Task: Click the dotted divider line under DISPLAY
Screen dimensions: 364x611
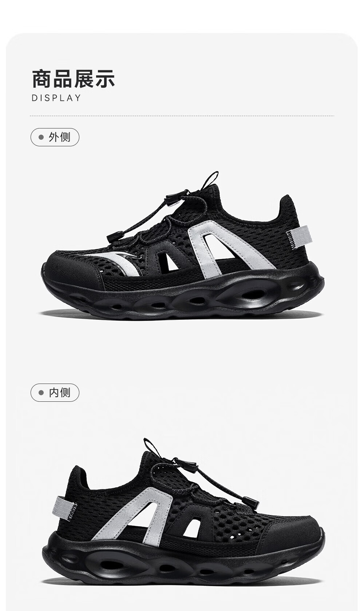Action: coord(182,116)
